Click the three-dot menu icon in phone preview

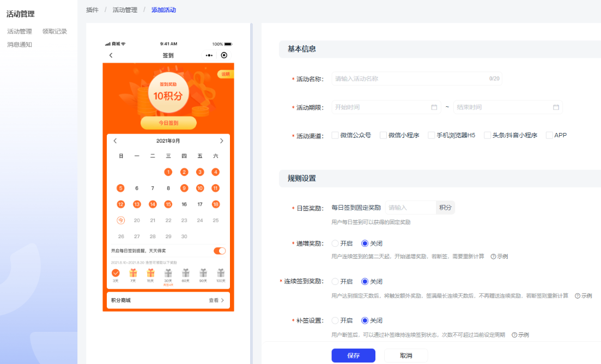click(209, 55)
